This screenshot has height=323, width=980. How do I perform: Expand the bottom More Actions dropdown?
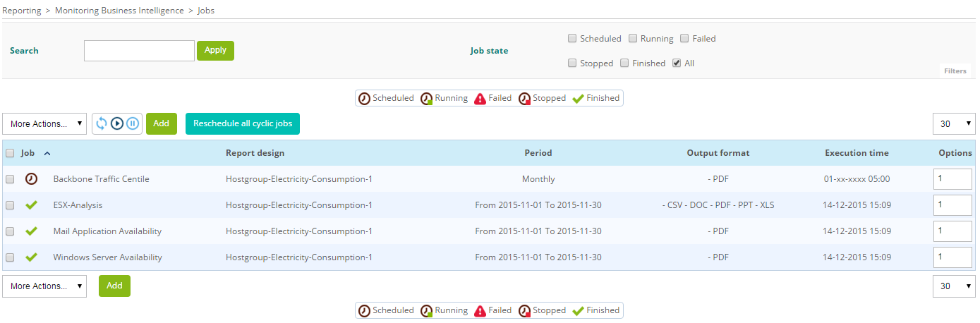click(x=44, y=286)
